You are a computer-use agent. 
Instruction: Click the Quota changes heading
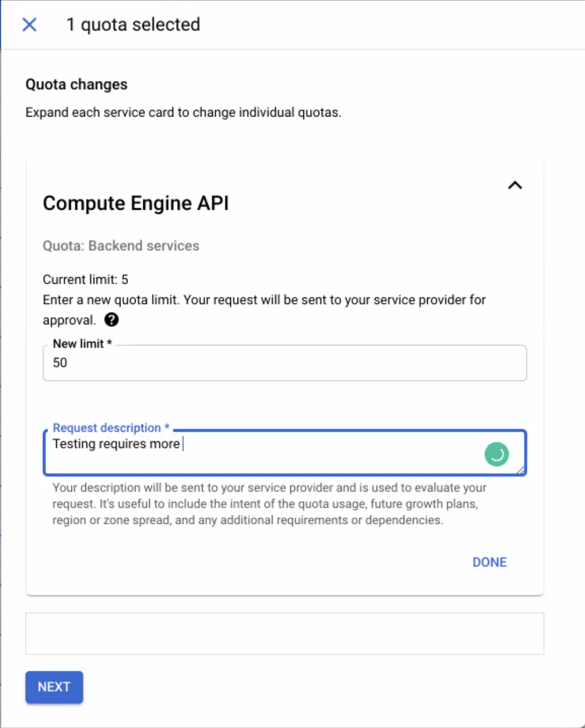(76, 84)
